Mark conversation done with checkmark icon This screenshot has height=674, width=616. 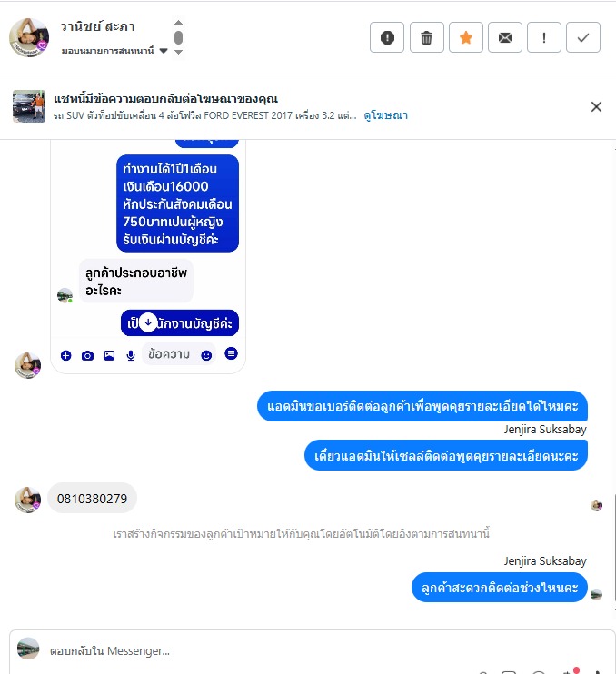(x=583, y=37)
